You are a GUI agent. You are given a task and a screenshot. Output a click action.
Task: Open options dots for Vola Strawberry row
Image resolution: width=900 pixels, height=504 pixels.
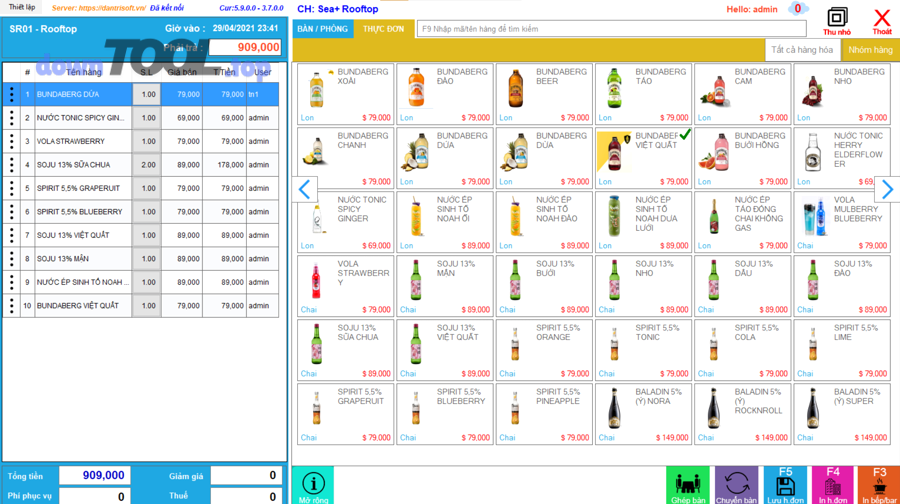point(12,141)
